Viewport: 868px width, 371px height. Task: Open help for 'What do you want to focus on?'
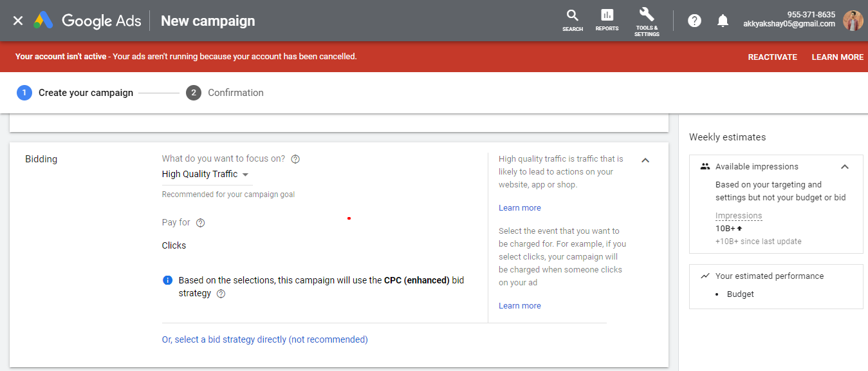click(295, 158)
